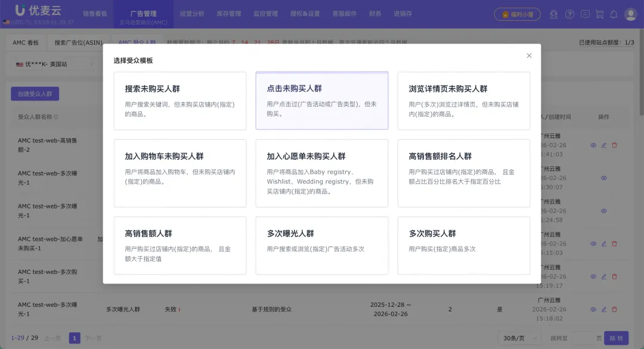Open the user avatar menu
Image resolution: width=644 pixels, height=349 pixels.
(x=631, y=14)
